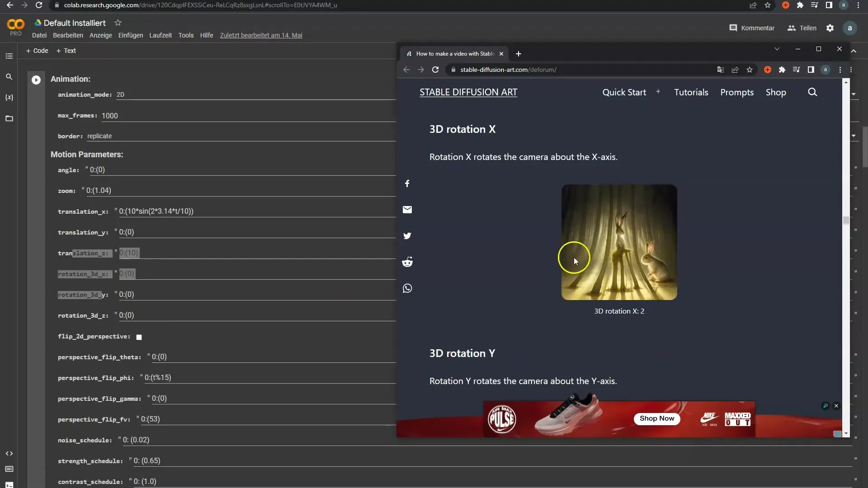This screenshot has width=868, height=488.
Task: Click STABLE DIFFUSION ART home link
Action: pos(468,92)
